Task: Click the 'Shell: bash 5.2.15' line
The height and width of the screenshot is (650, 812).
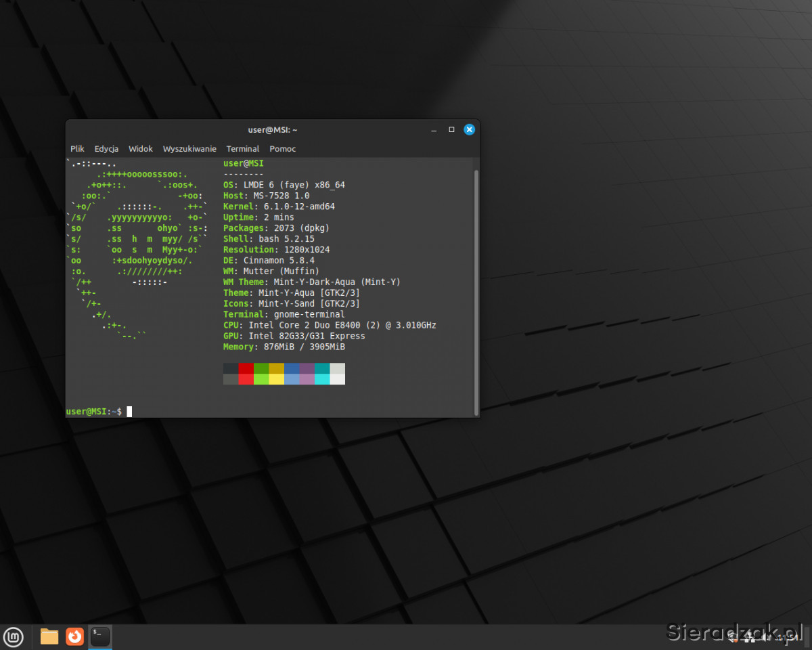Action: (269, 239)
